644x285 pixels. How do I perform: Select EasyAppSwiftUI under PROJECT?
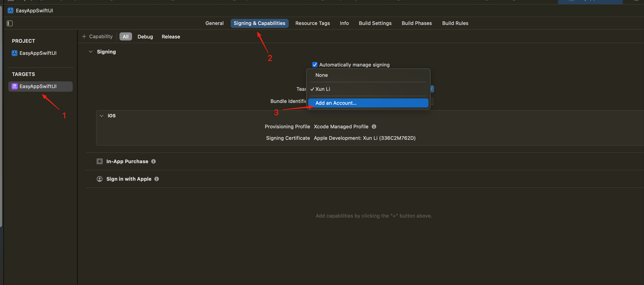tap(38, 53)
